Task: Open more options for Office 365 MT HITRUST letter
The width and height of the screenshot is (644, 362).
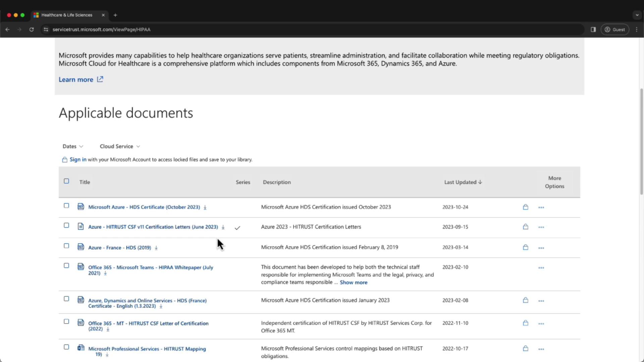Action: 541,324
